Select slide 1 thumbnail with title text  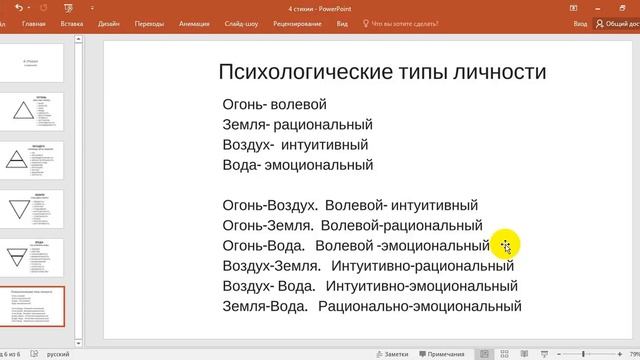coord(31,63)
